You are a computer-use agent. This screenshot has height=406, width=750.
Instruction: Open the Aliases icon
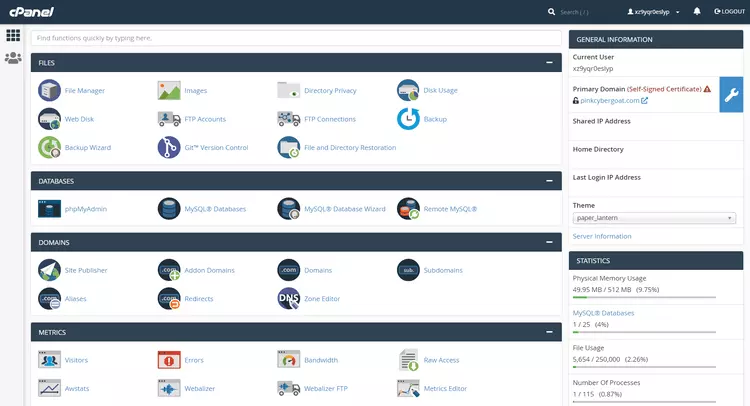click(x=49, y=298)
